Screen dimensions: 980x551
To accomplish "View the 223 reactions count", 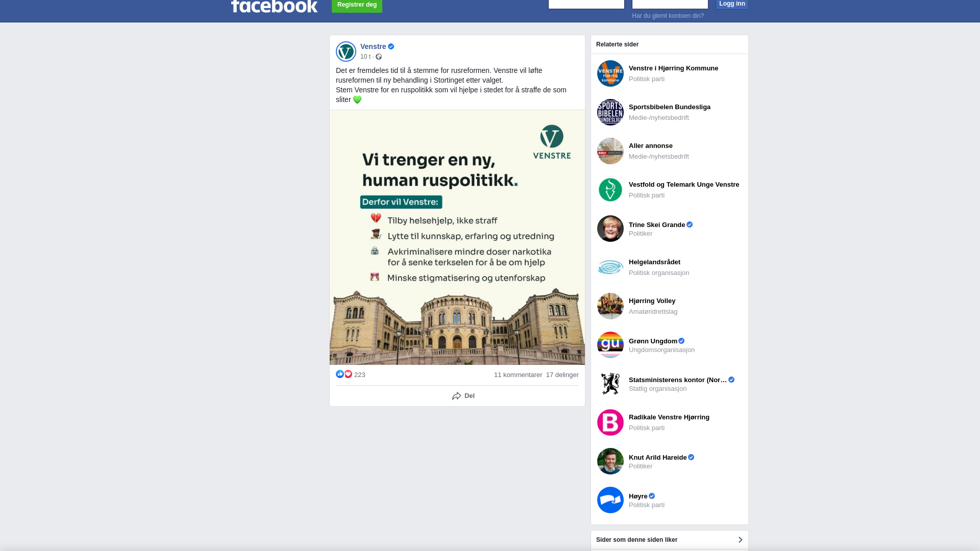I will 360,374.
